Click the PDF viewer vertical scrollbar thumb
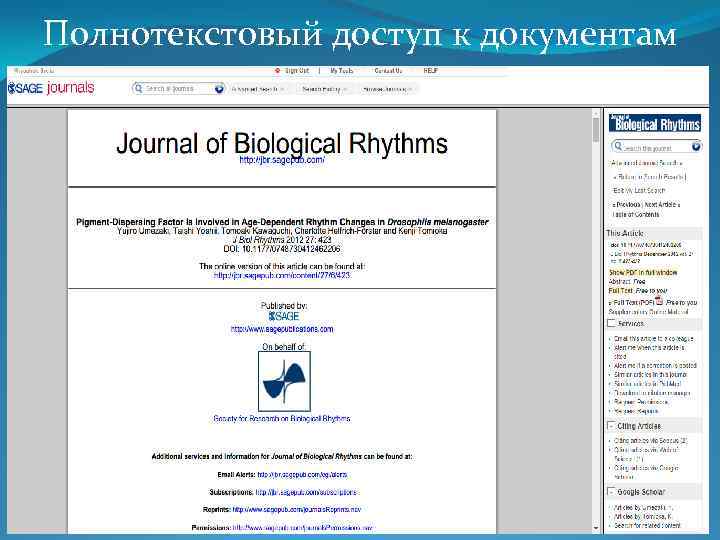This screenshot has width=720, height=540. click(596, 130)
